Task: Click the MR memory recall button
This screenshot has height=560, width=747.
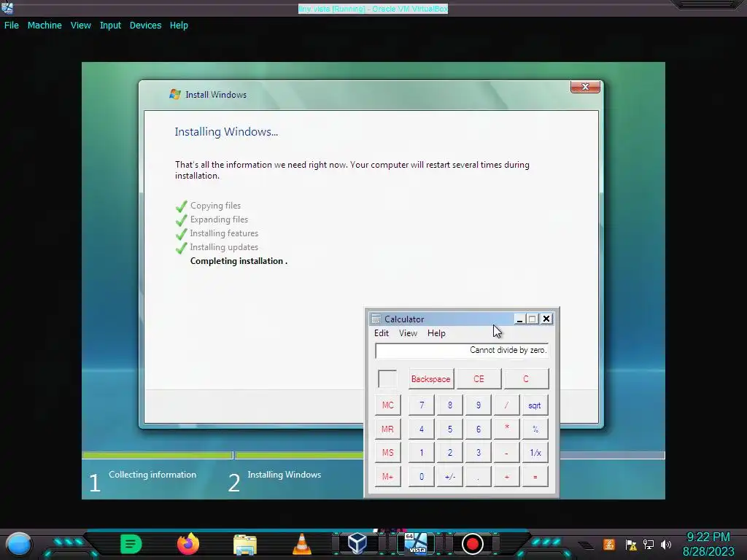Action: coord(388,429)
